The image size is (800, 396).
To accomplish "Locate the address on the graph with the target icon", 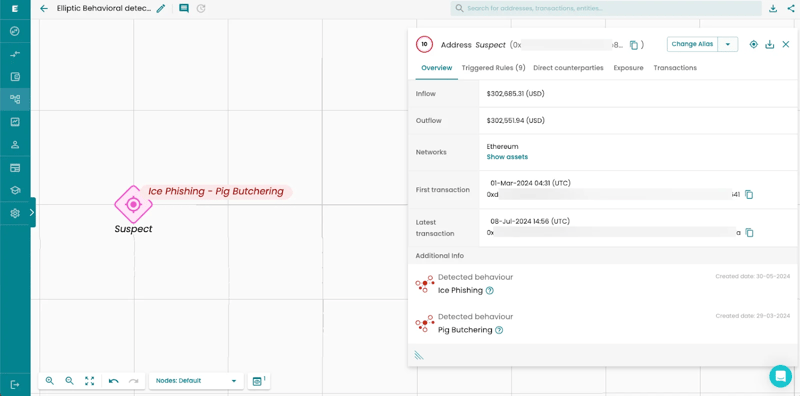I will [754, 44].
